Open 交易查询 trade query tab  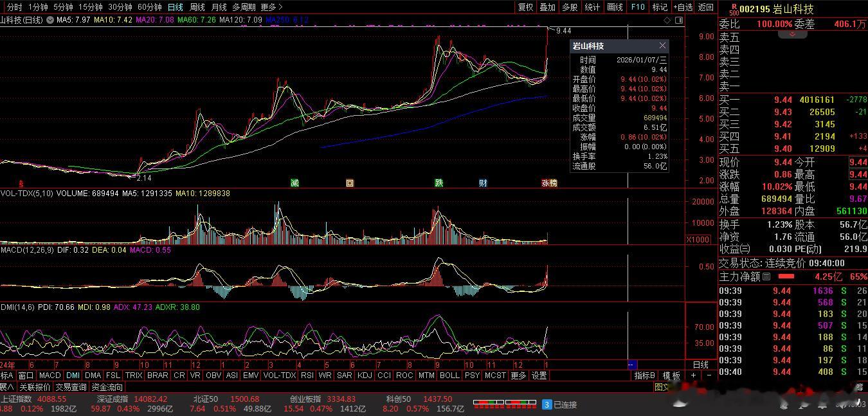[x=71, y=387]
